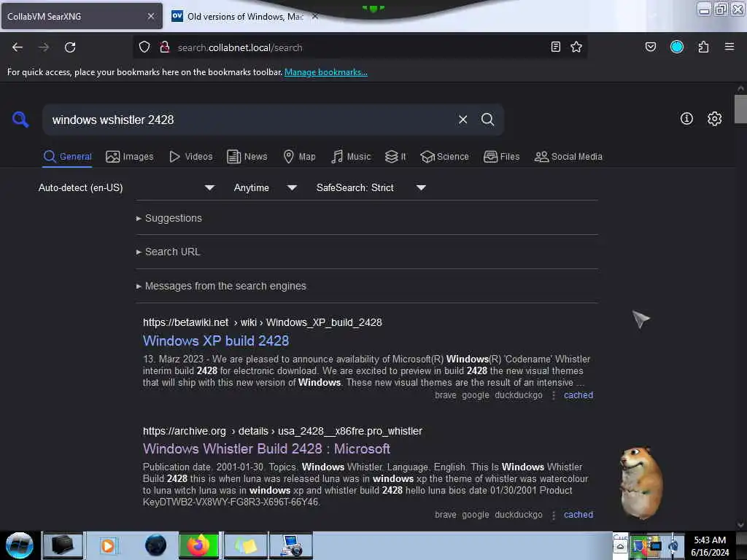Submit search with the magnifier button
This screenshot has height=560, width=747.
coord(487,120)
